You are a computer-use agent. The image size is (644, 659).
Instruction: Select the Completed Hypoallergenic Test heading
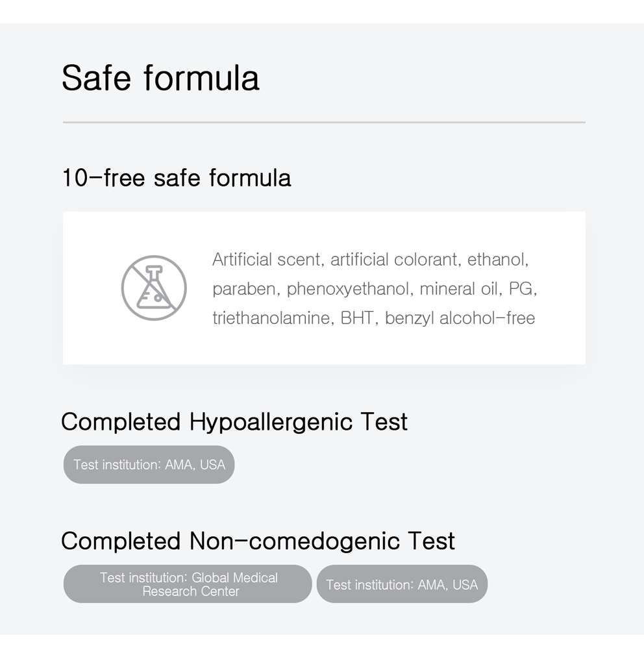pyautogui.click(x=234, y=422)
